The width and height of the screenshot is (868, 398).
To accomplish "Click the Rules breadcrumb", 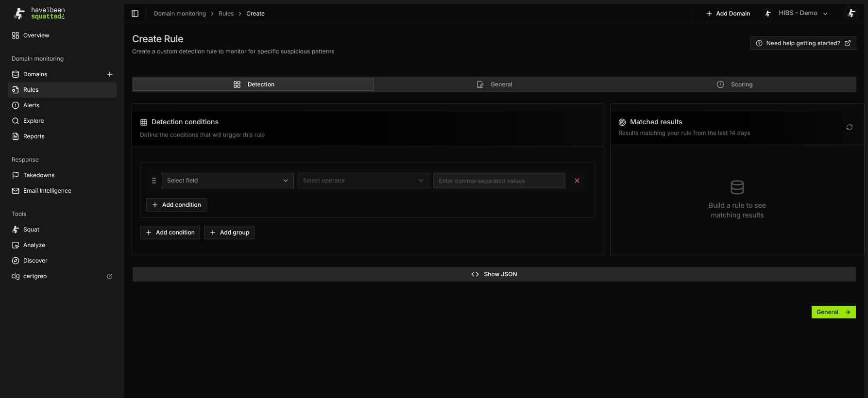I will tap(226, 14).
